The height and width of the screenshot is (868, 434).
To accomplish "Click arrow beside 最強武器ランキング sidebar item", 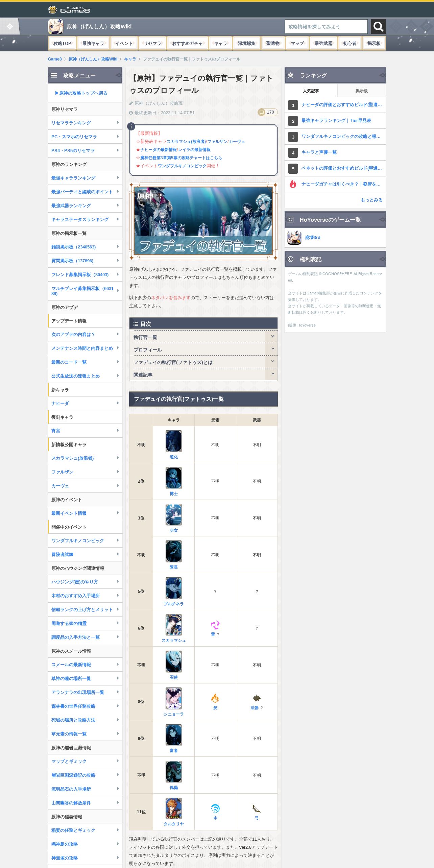I will (x=118, y=206).
